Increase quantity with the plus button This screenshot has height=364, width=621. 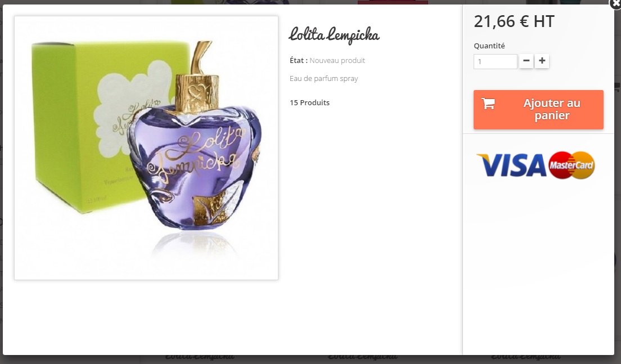[542, 61]
